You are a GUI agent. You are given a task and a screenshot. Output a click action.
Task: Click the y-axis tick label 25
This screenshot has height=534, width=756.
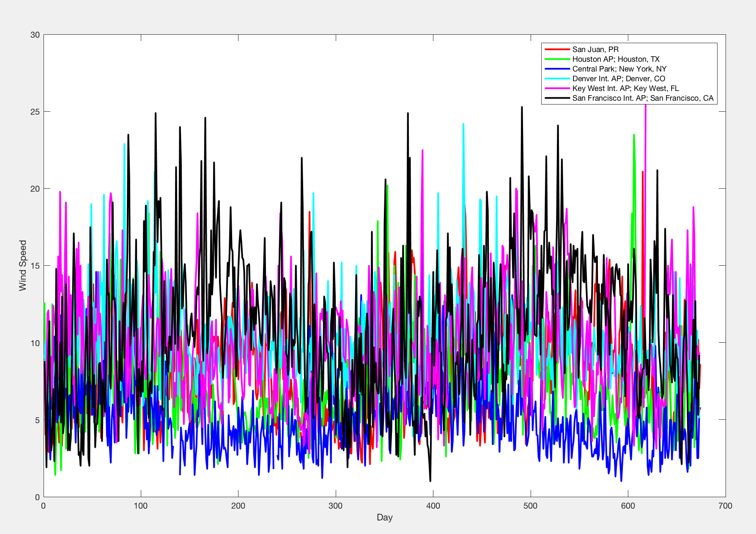pos(35,112)
